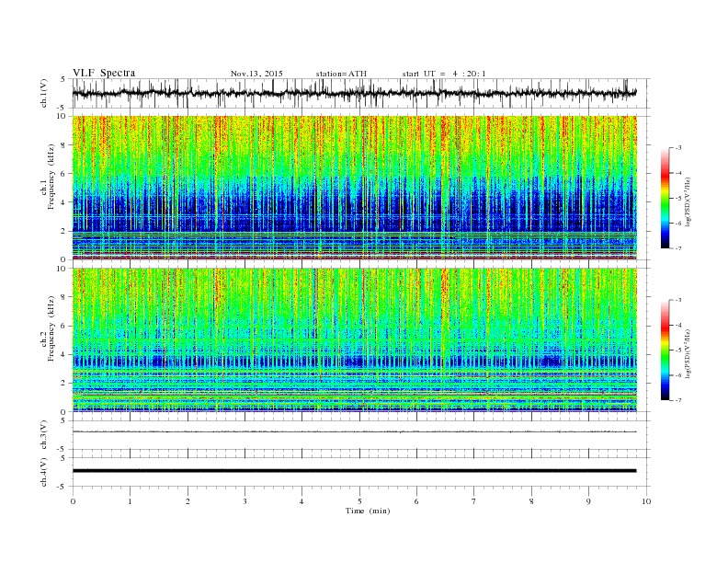Click the "-3" label on ch.1 colorbar
Screen dimensions: 728x563
click(x=678, y=148)
